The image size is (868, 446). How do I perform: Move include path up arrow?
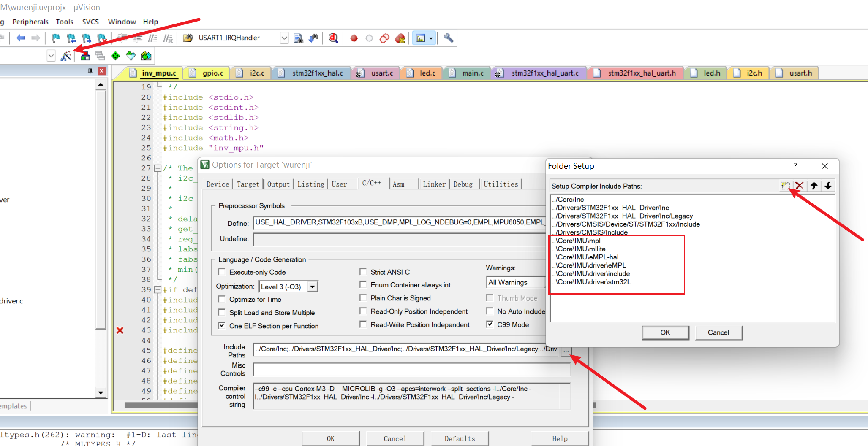814,186
